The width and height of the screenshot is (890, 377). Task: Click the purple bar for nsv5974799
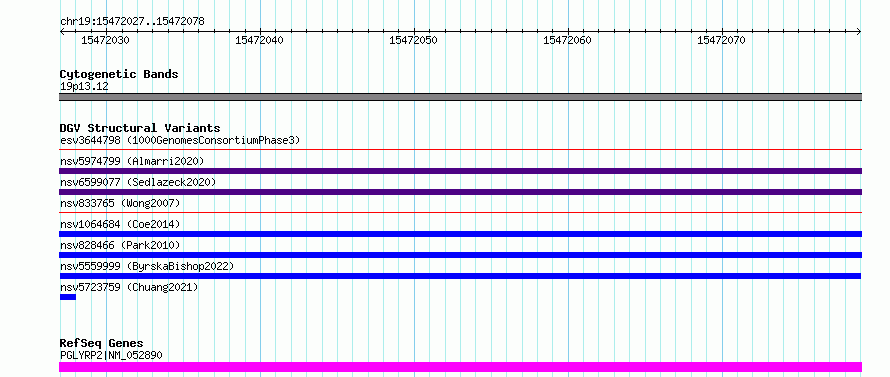tap(460, 171)
